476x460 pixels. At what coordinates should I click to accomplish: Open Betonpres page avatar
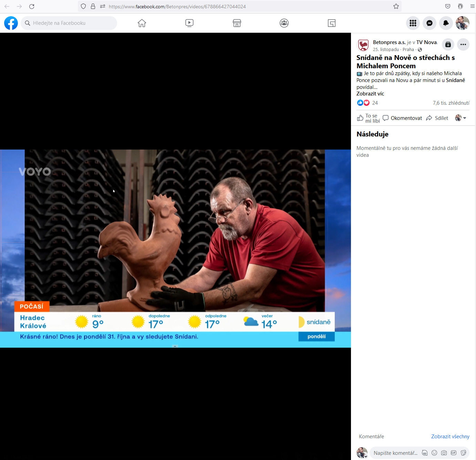click(x=363, y=45)
